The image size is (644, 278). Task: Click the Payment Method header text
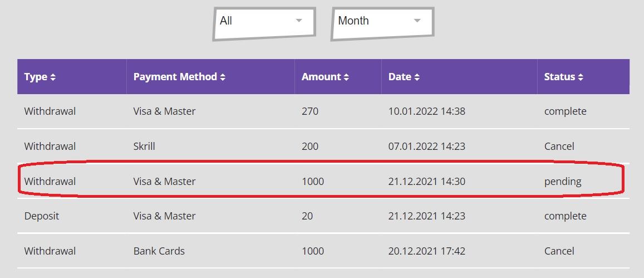point(175,77)
